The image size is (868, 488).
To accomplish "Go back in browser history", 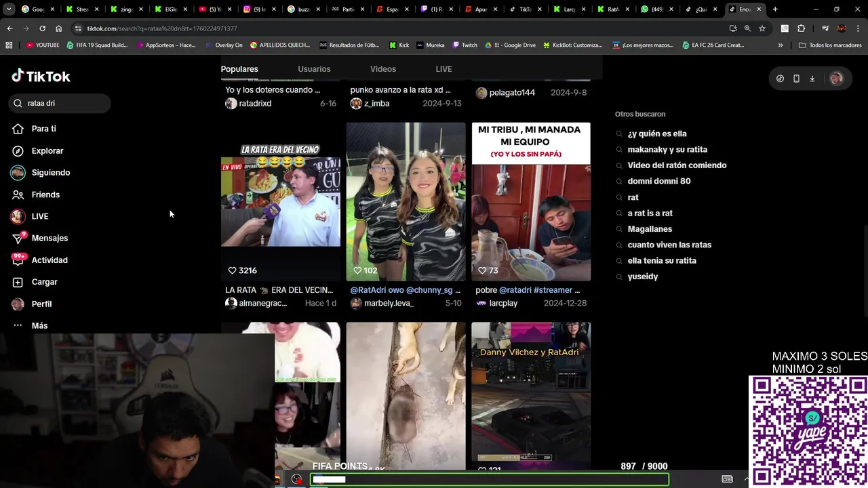I will coord(9,28).
